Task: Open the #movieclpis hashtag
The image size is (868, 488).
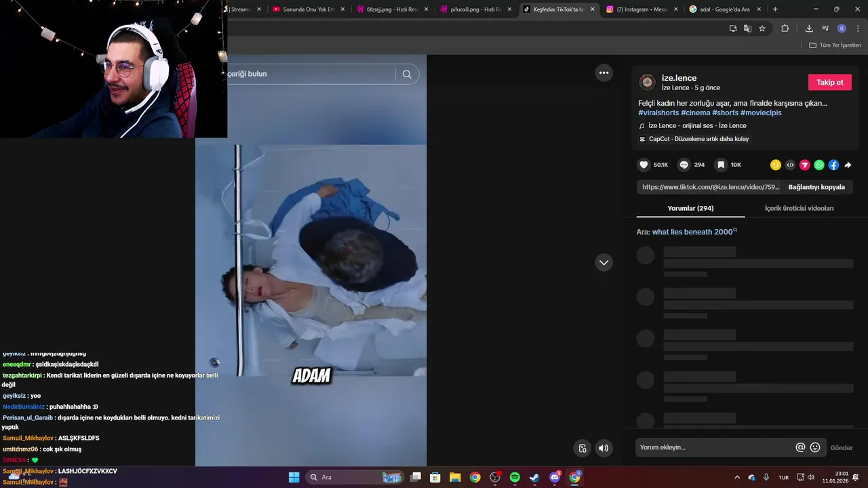Action: 761,113
